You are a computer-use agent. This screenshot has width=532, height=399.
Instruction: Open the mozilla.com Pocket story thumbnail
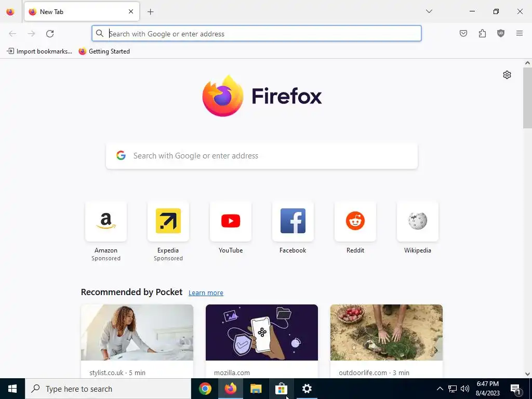[262, 332]
